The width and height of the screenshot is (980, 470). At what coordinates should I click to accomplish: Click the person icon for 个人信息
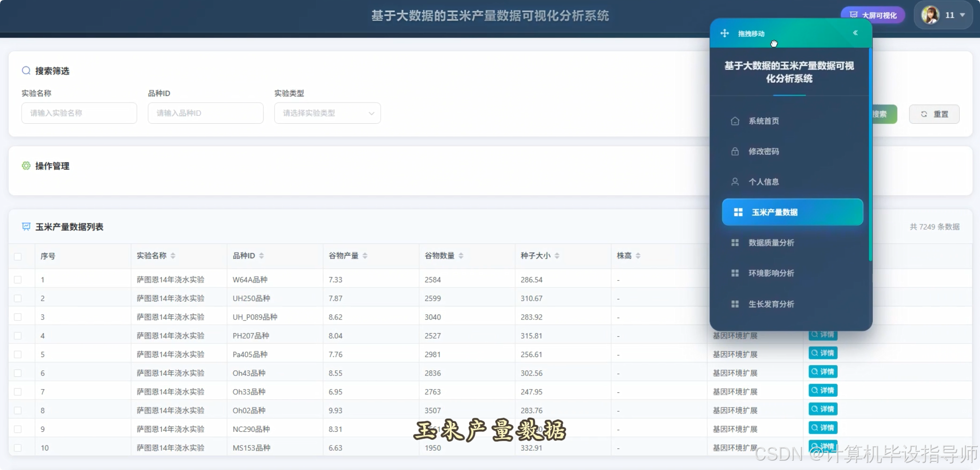click(736, 182)
